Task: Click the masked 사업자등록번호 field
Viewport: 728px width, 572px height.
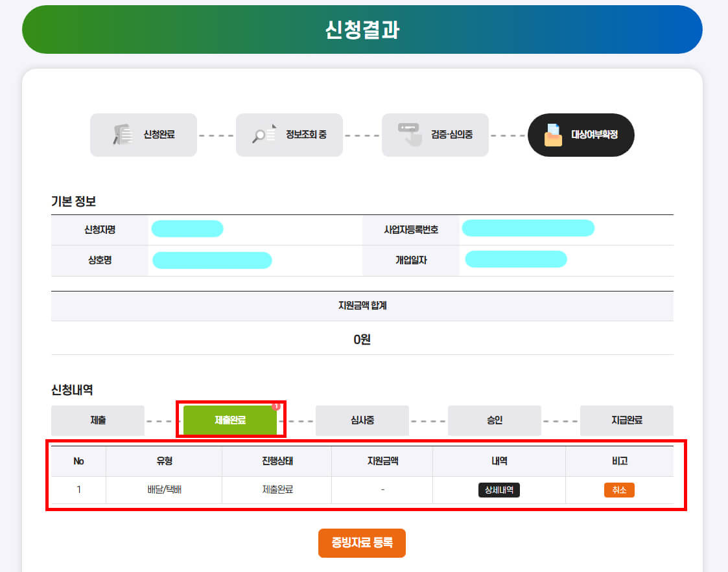Action: coord(528,228)
